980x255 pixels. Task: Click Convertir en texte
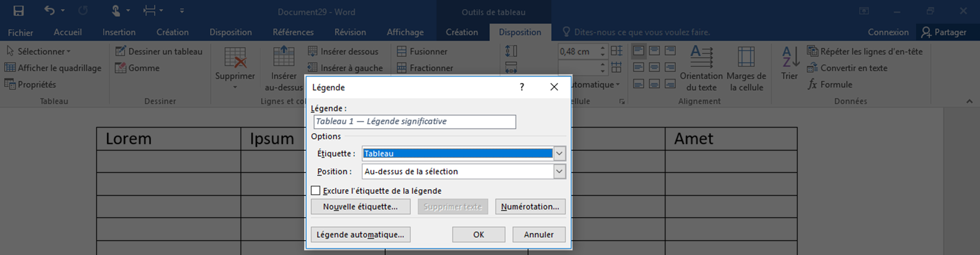click(x=847, y=68)
